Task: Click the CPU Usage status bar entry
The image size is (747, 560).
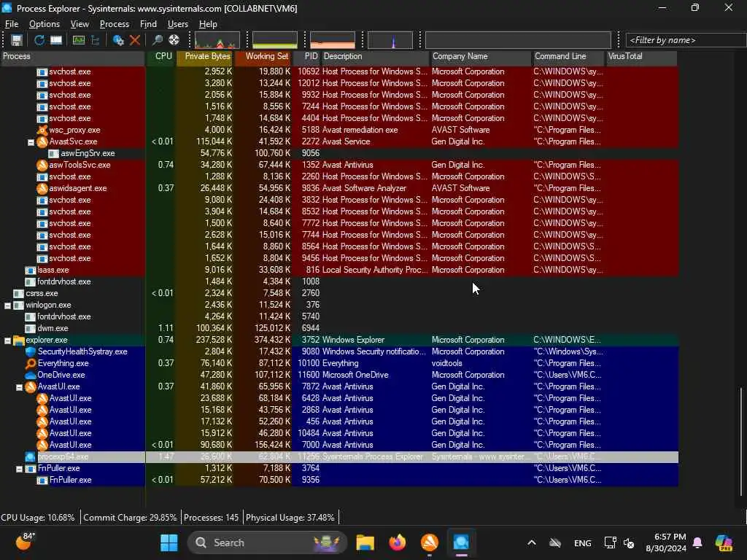Action: [x=38, y=518]
